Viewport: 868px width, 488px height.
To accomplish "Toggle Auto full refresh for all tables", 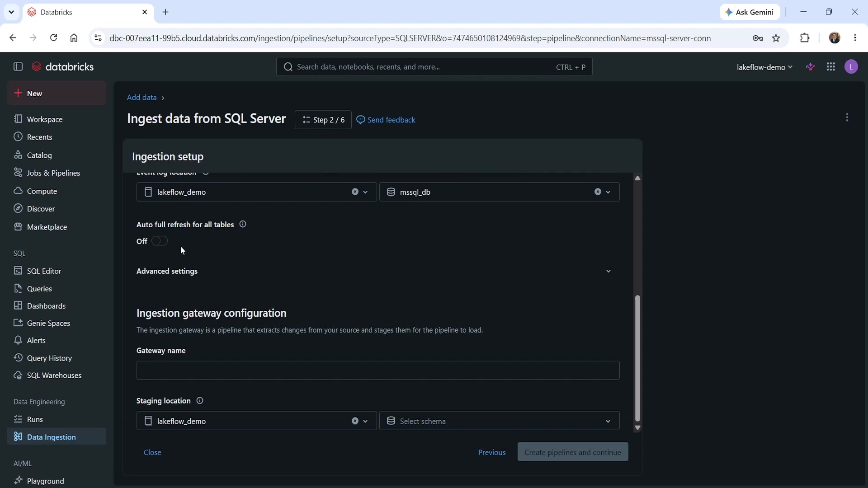I will [x=160, y=241].
